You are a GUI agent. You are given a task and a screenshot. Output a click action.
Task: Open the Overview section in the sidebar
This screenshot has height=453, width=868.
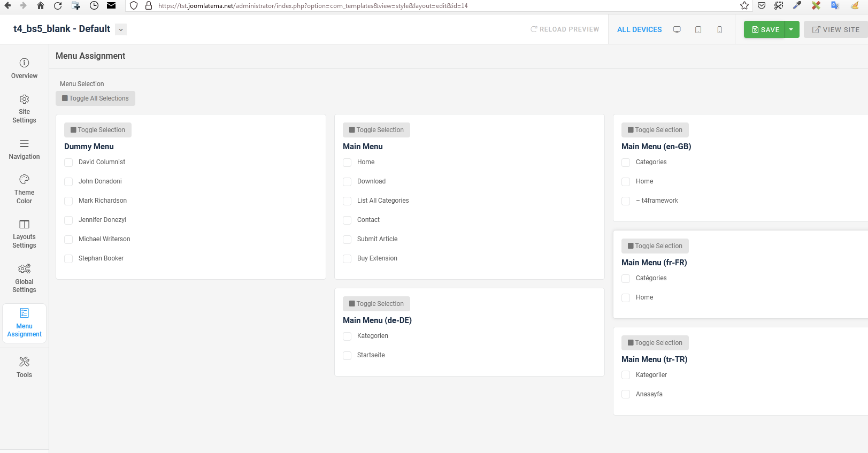point(25,68)
